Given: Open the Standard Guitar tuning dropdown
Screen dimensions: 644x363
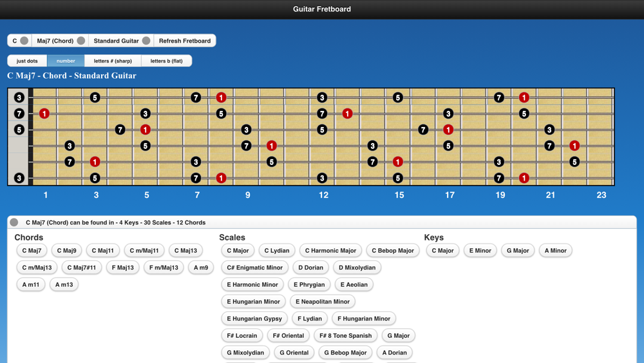Looking at the screenshot, I should click(121, 41).
